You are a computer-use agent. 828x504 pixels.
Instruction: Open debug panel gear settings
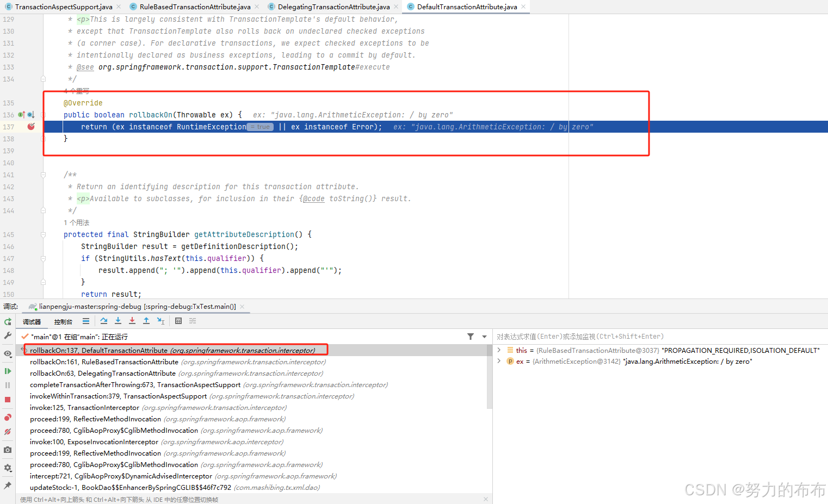pos(8,468)
